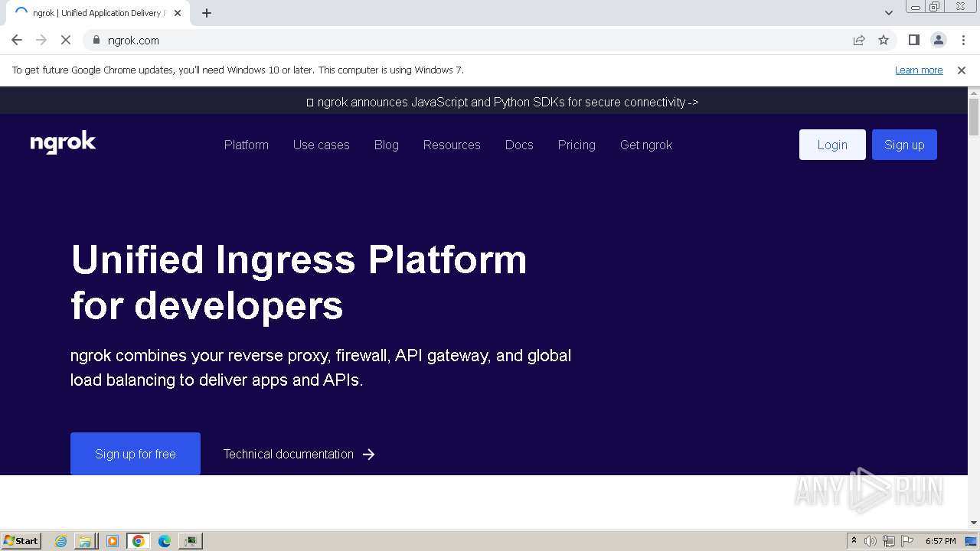This screenshot has width=980, height=551.
Task: Click the Technical documentation arrow icon
Action: click(369, 455)
